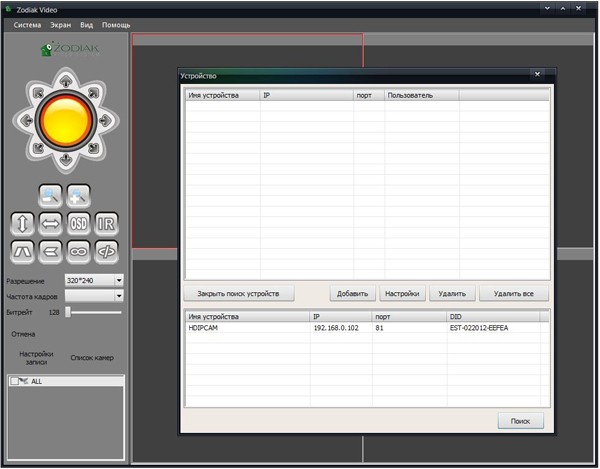Open the Помощь menu
This screenshot has height=469, width=600.
click(116, 24)
